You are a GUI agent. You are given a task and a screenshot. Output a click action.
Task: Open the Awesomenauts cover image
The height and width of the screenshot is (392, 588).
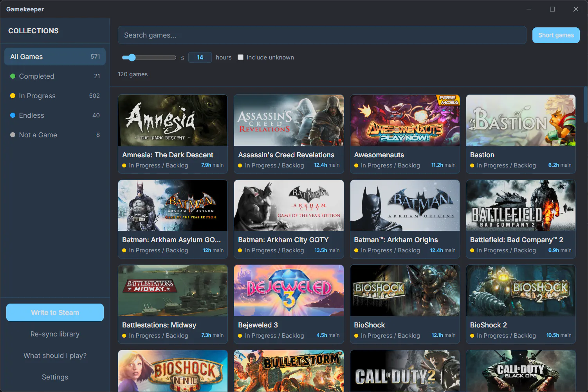point(405,120)
